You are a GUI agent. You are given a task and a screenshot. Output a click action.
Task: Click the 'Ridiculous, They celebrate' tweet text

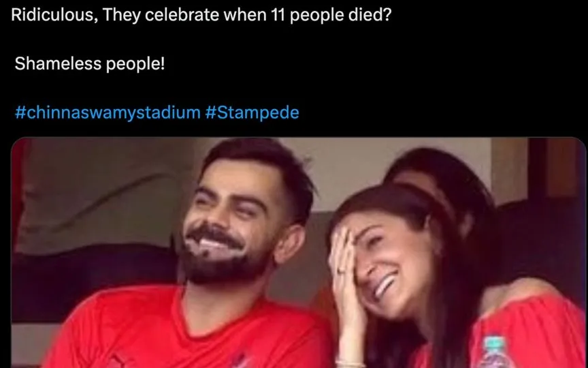pos(201,15)
